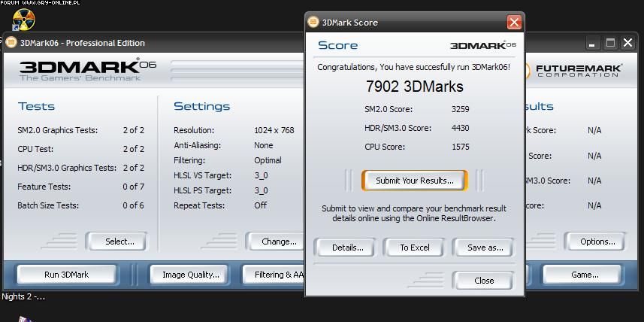Launch the Game button in the main window
Viewport: 644px width, 322px height.
pyautogui.click(x=582, y=275)
